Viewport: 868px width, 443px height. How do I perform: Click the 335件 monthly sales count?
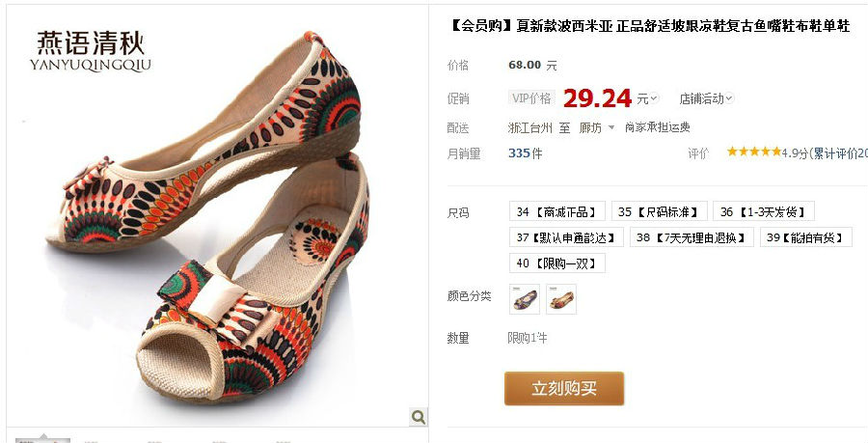coord(525,153)
